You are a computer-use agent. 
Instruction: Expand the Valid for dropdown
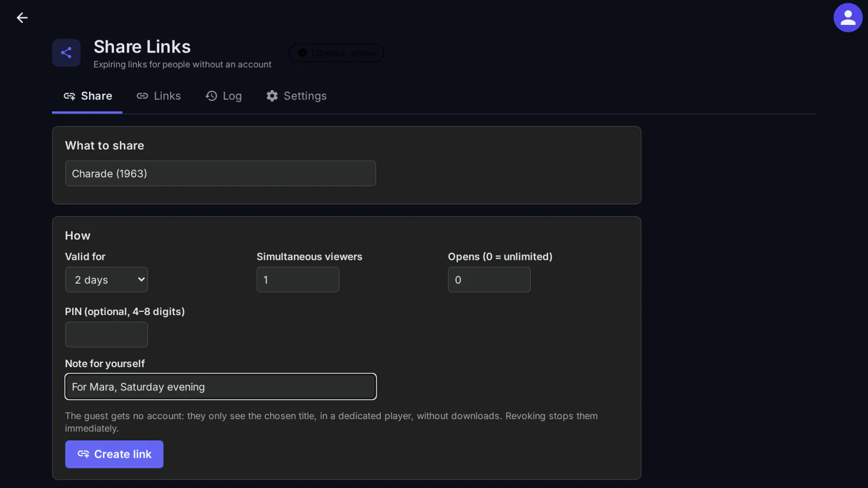(x=106, y=280)
